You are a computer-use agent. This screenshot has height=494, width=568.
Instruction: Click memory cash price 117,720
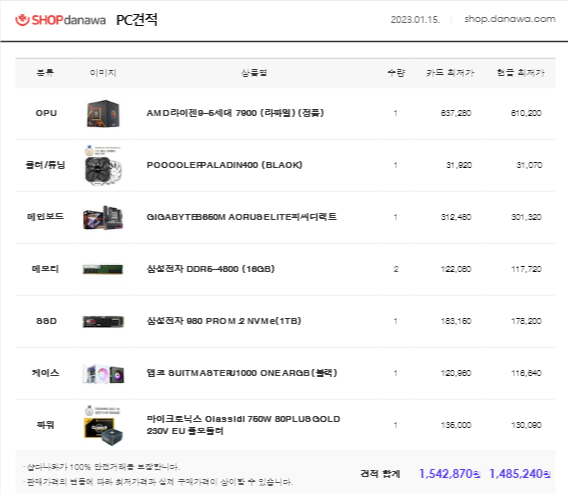[x=526, y=269]
